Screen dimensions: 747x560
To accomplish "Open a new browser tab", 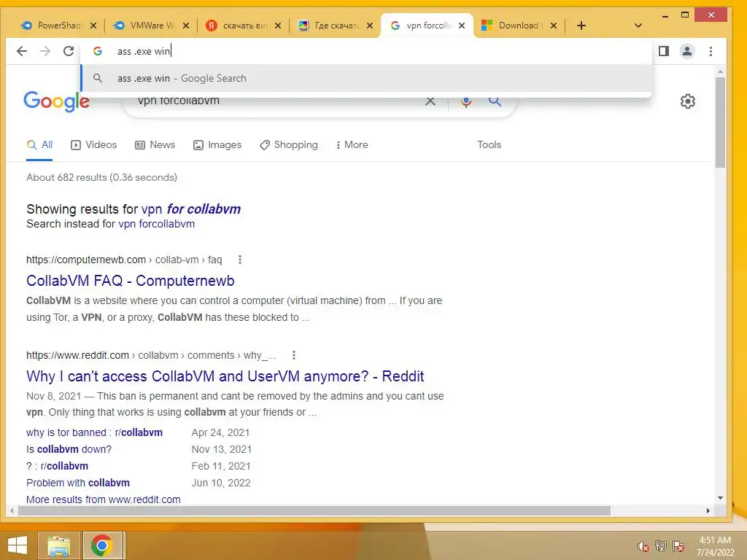I will 581,26.
